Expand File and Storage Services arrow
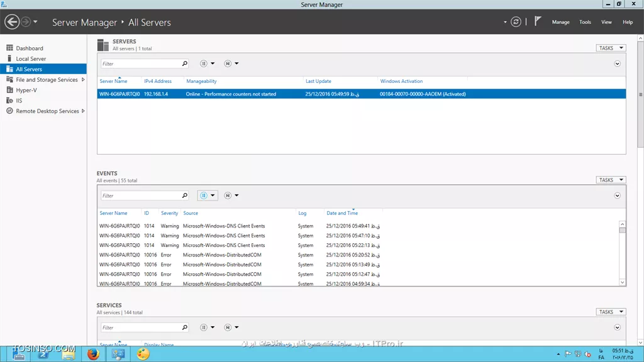The width and height of the screenshot is (644, 362). coord(83,80)
